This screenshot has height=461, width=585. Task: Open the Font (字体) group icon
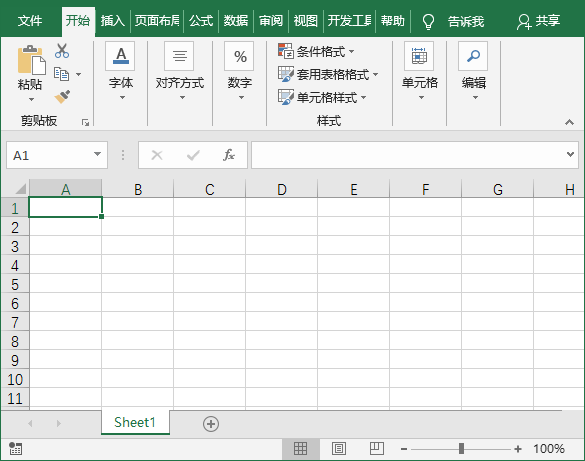[x=120, y=56]
